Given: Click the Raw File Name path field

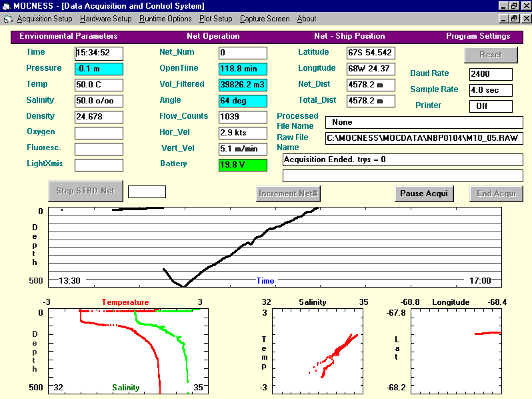Looking at the screenshot, I should click(424, 138).
